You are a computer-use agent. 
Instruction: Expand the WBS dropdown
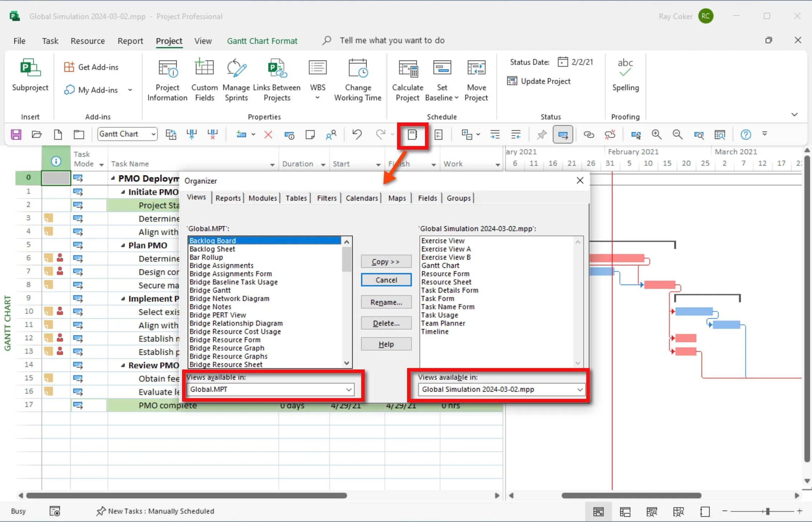(317, 98)
